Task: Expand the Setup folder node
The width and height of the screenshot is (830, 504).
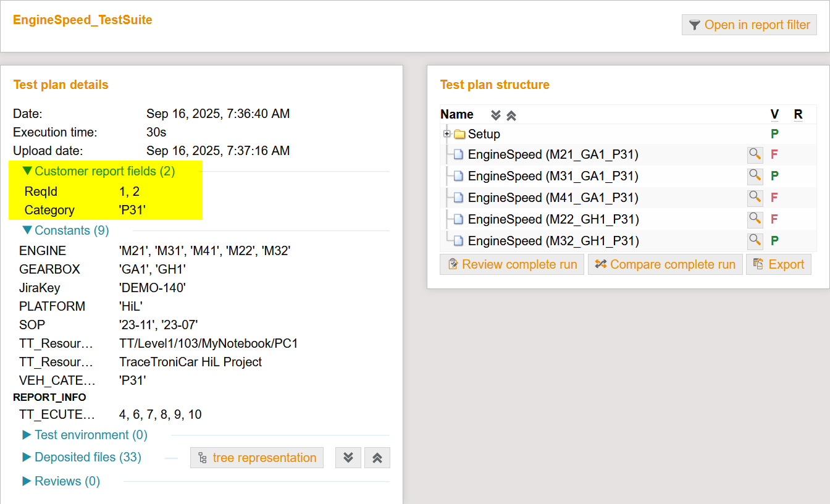Action: pos(446,134)
